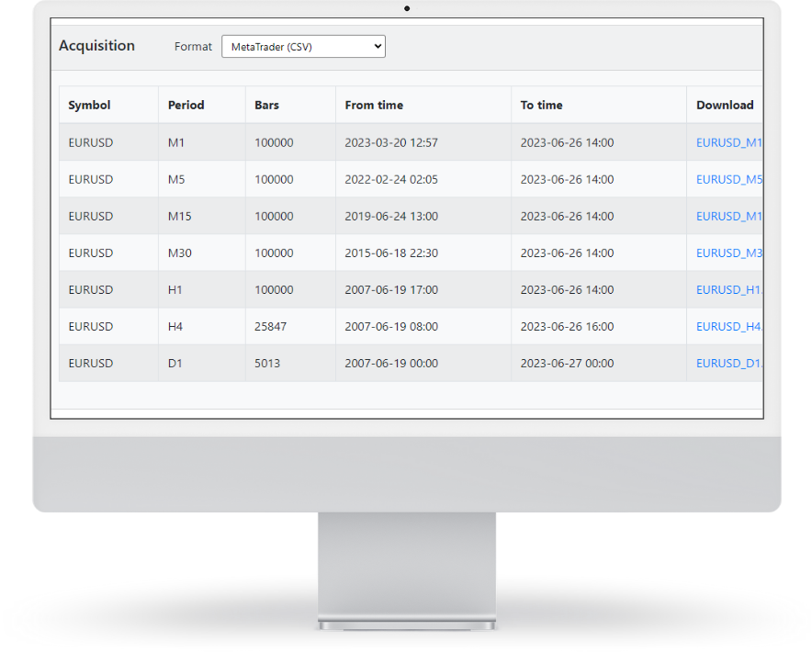Select the M1 period cell

point(176,142)
